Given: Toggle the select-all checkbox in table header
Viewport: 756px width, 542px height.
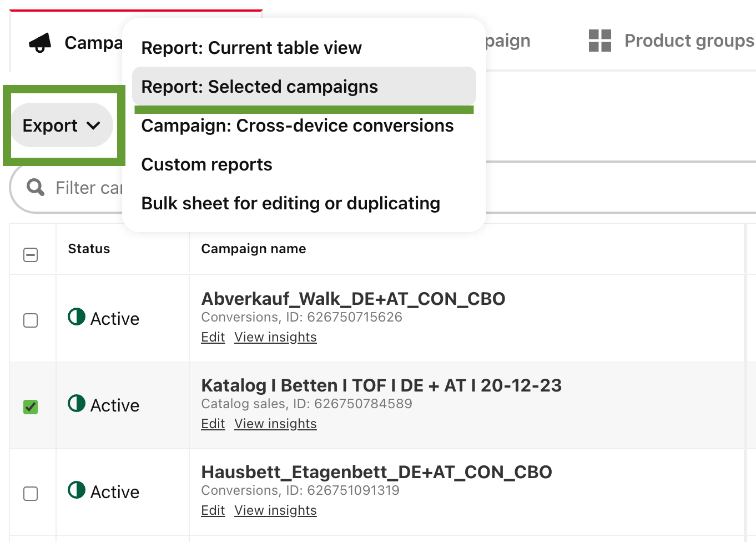Looking at the screenshot, I should [31, 255].
